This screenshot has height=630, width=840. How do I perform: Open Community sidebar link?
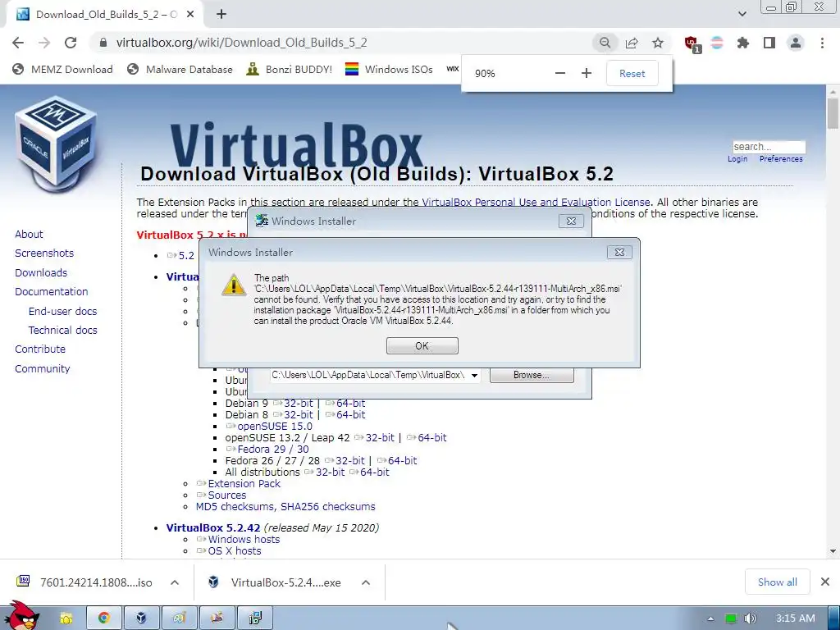(x=43, y=368)
